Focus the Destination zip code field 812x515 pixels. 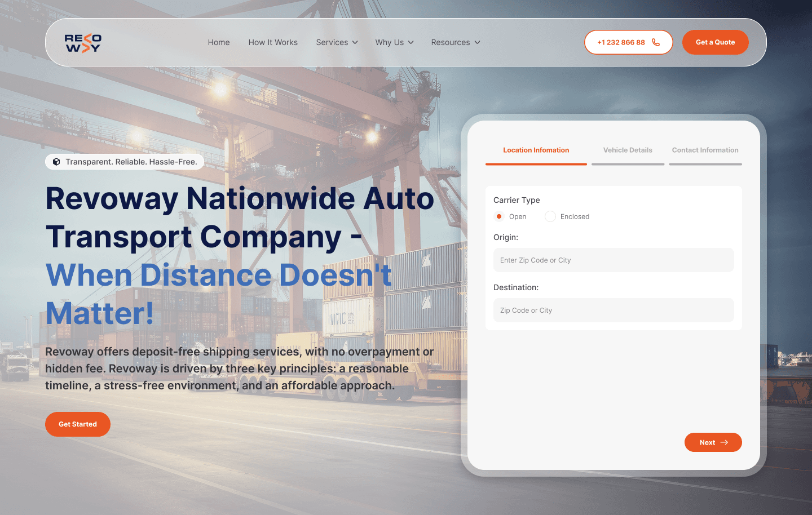click(614, 310)
